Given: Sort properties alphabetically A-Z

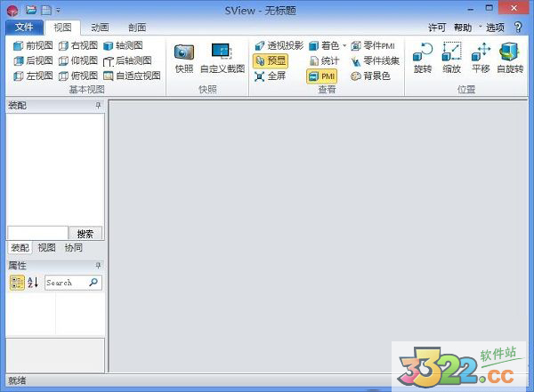Looking at the screenshot, I should (33, 283).
